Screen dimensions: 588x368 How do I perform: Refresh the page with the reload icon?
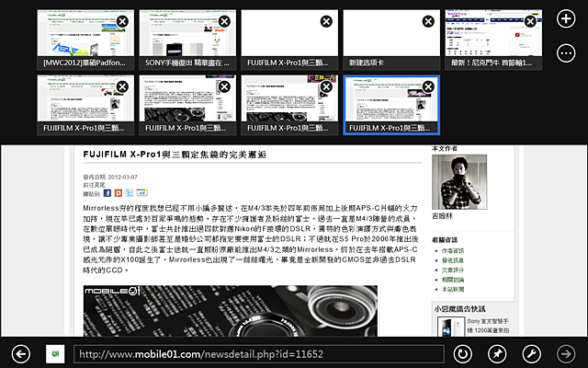coord(463,353)
